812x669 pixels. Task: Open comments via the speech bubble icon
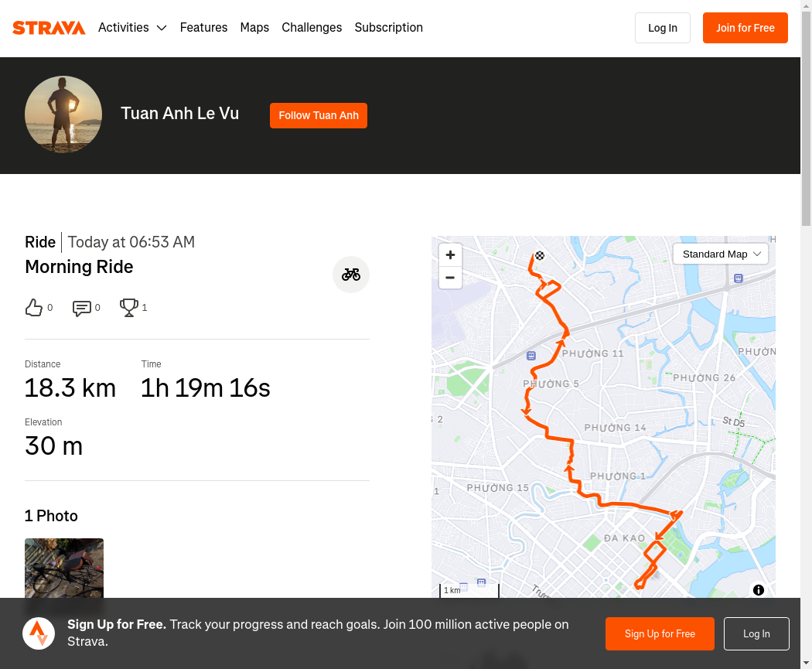coord(82,308)
